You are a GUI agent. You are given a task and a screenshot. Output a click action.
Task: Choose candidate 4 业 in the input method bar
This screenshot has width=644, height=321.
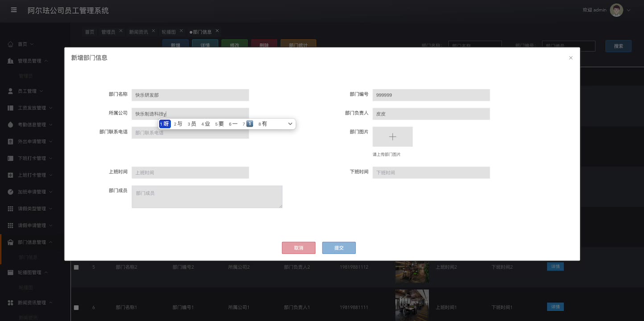[206, 124]
